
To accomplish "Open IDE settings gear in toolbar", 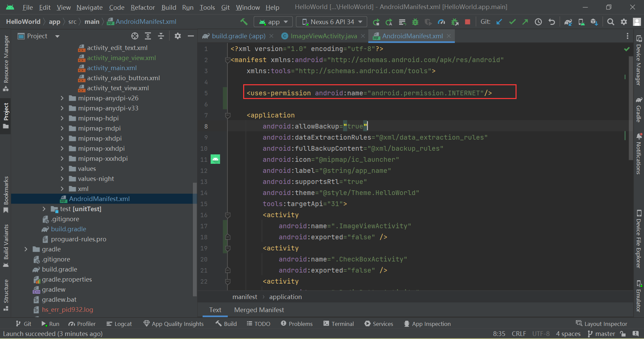I will [624, 22].
